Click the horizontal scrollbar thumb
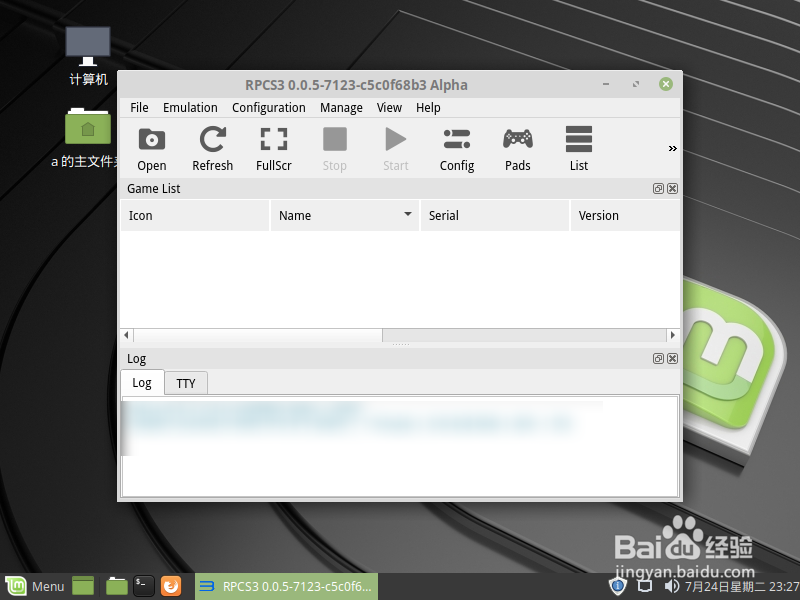 258,335
